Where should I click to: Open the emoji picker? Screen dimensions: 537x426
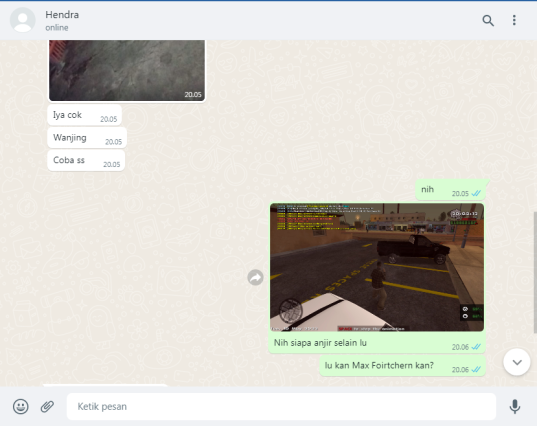pos(21,406)
